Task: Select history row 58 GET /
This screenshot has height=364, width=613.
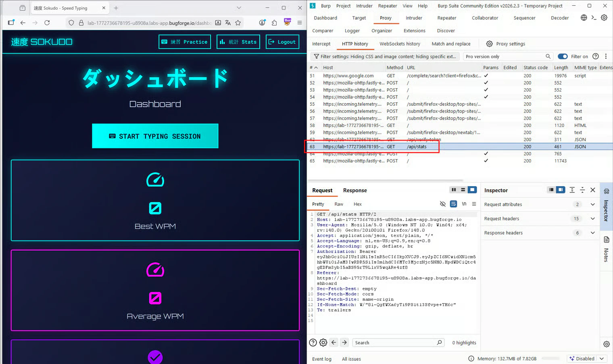Action: click(460, 125)
